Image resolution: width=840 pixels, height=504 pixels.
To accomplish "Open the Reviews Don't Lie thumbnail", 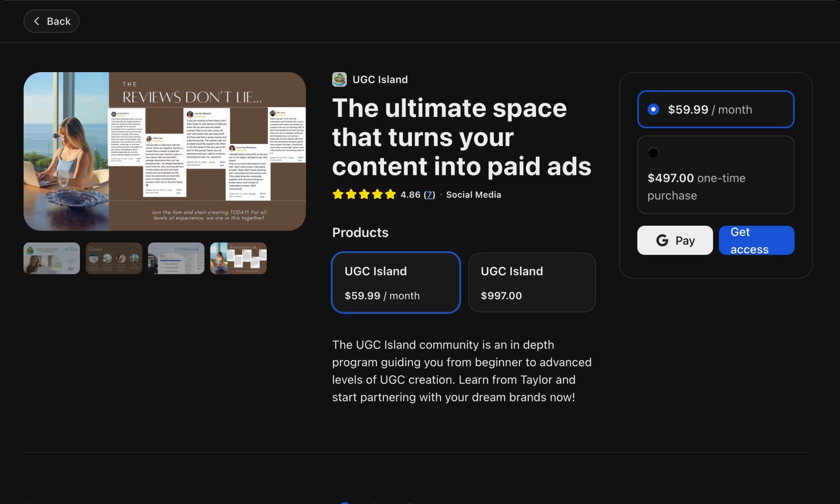I will 238,258.
